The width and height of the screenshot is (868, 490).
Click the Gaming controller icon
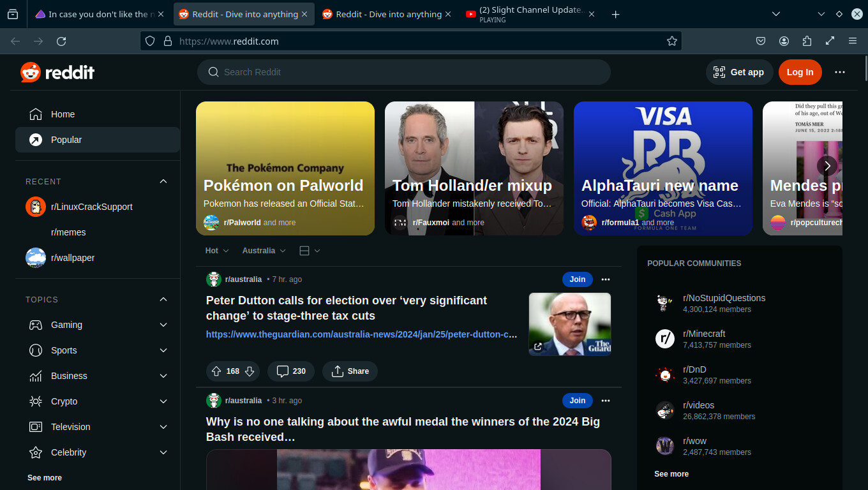coord(36,325)
